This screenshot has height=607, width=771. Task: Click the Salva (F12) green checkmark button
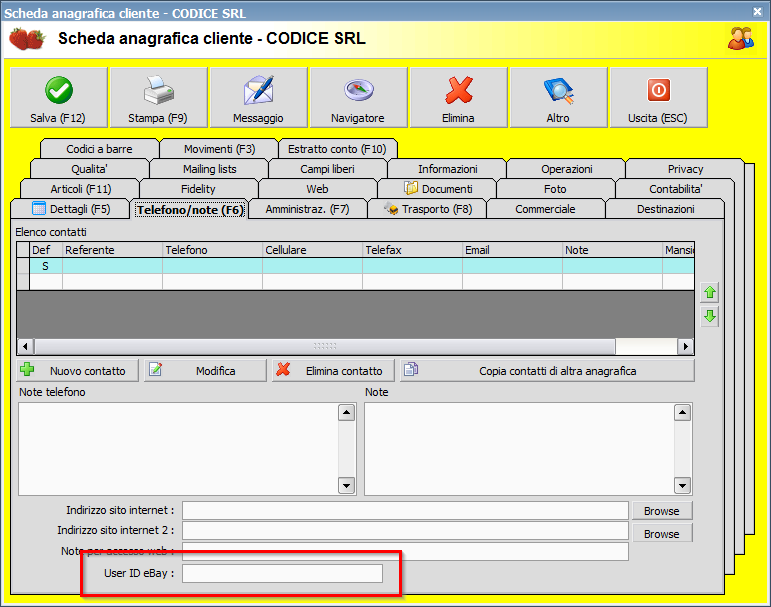click(59, 97)
